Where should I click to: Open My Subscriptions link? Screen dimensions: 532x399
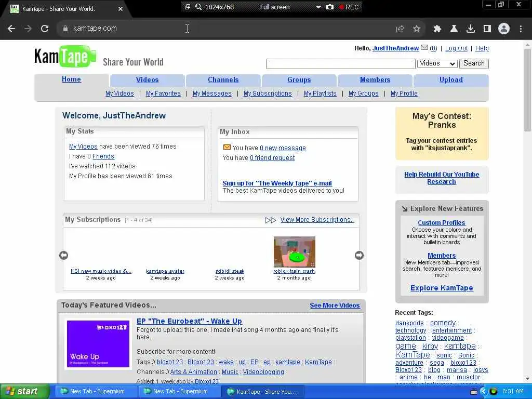point(268,94)
